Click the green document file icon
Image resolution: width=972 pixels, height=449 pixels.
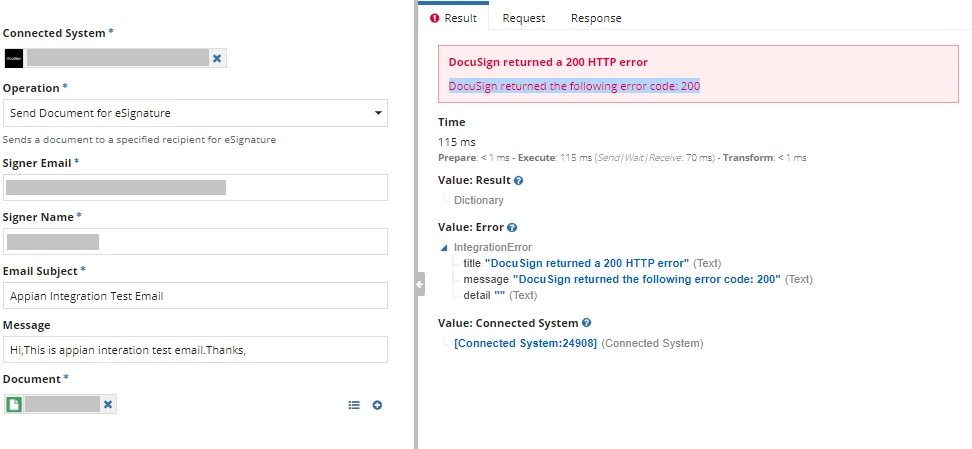(x=14, y=404)
